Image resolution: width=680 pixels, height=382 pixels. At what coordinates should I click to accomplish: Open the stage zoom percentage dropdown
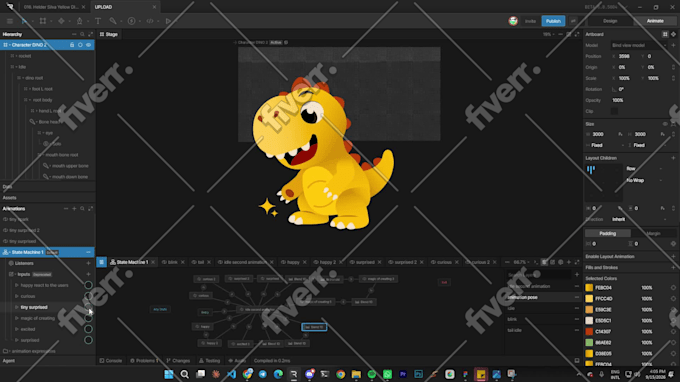point(549,34)
